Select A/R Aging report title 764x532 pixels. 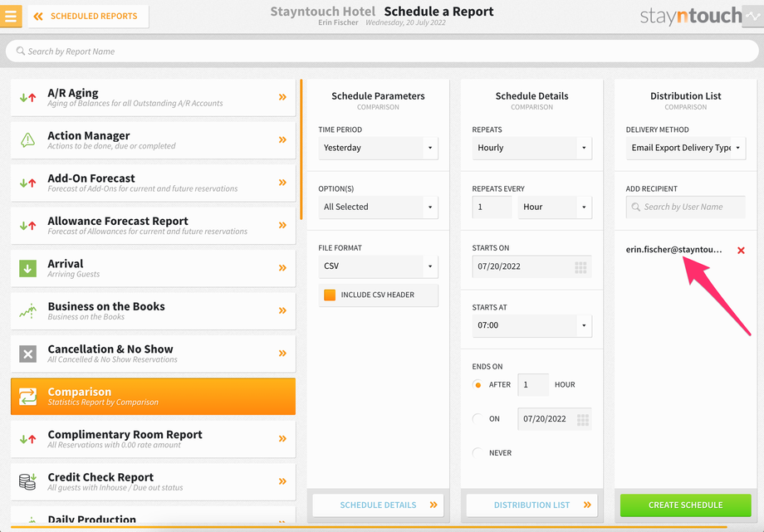tap(73, 93)
